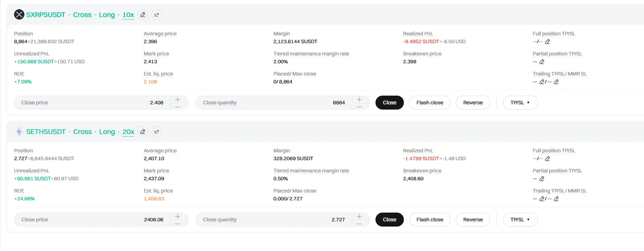Edit SXRPSUSDT partial position TP/SL
644x251 pixels.
[x=542, y=62]
